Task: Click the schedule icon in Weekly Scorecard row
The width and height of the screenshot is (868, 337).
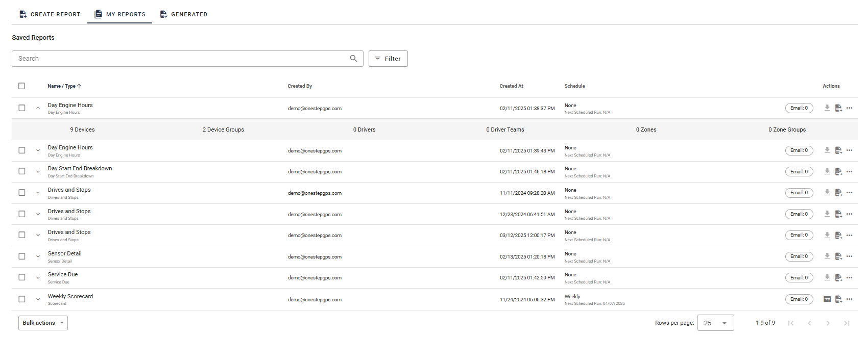Action: coord(827,299)
